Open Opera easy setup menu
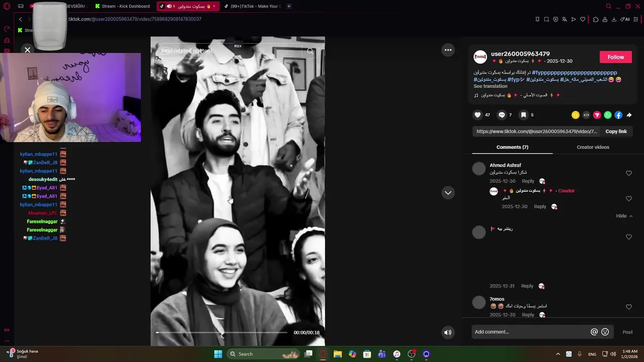The width and height of the screenshot is (644, 362). tap(635, 19)
